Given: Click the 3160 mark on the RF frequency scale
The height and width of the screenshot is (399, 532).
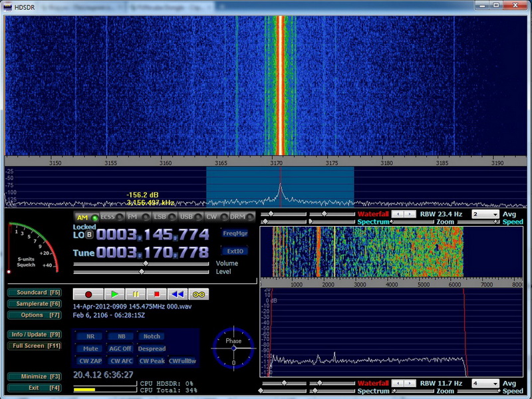Looking at the screenshot, I should point(166,163).
